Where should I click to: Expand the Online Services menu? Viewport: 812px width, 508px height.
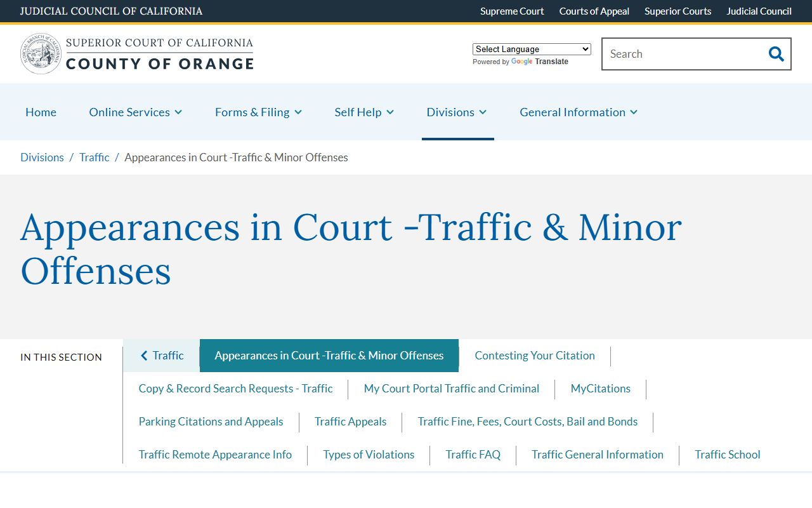point(136,112)
